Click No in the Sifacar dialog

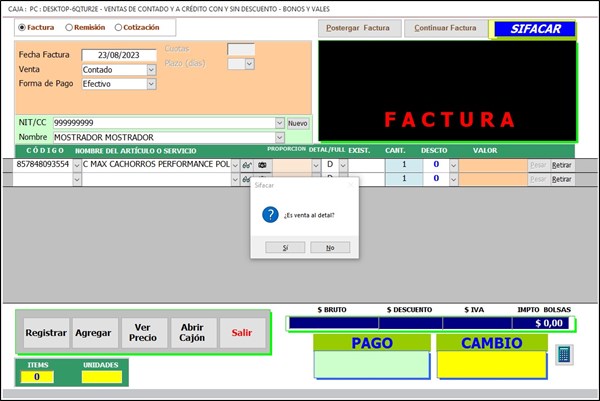point(330,247)
